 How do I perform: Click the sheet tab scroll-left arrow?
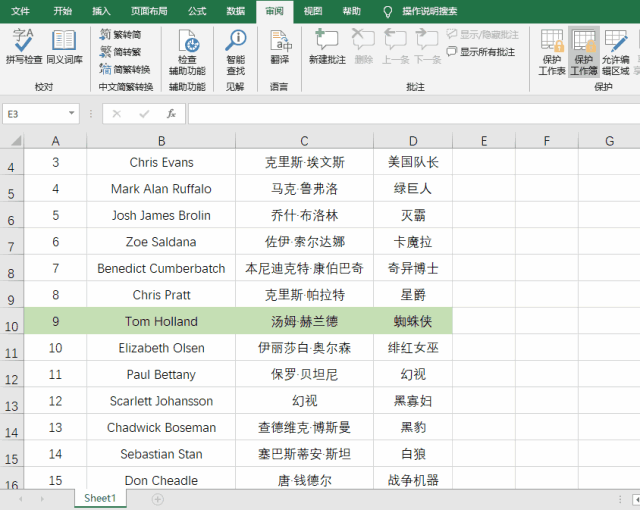20,499
